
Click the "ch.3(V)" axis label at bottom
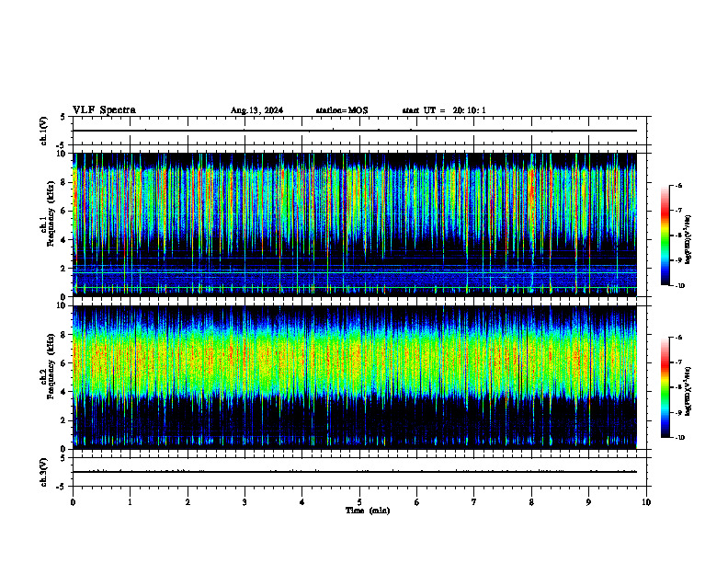pos(43,472)
